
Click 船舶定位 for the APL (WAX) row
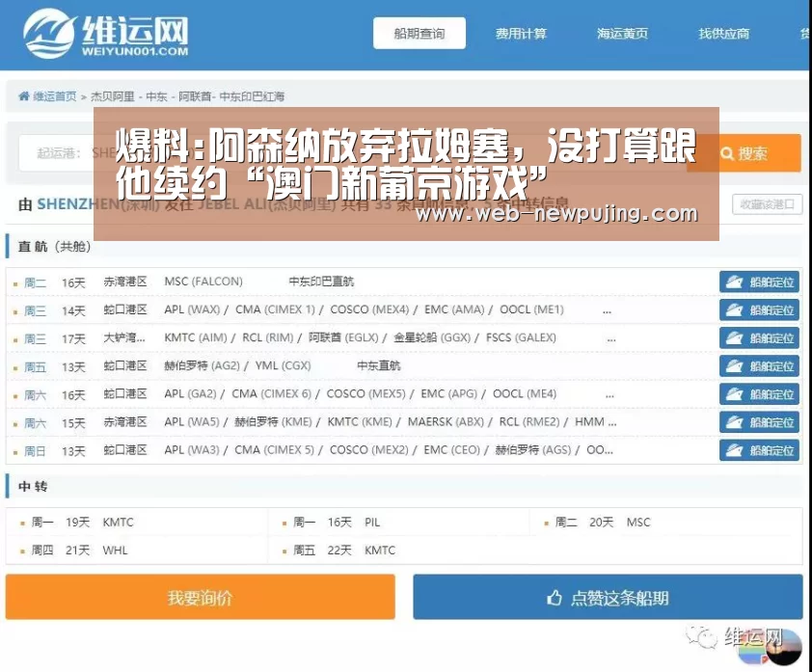(x=759, y=310)
